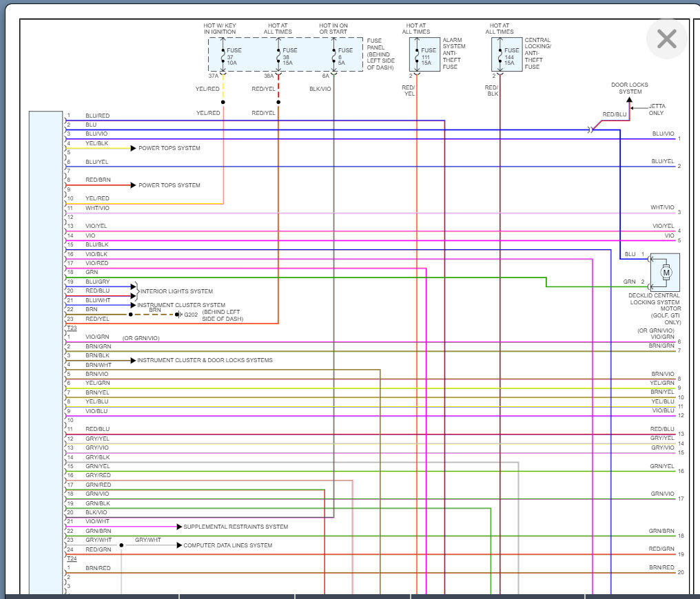
Task: Click WHT/VIO pin 11 wire label on left
Action: (97, 208)
